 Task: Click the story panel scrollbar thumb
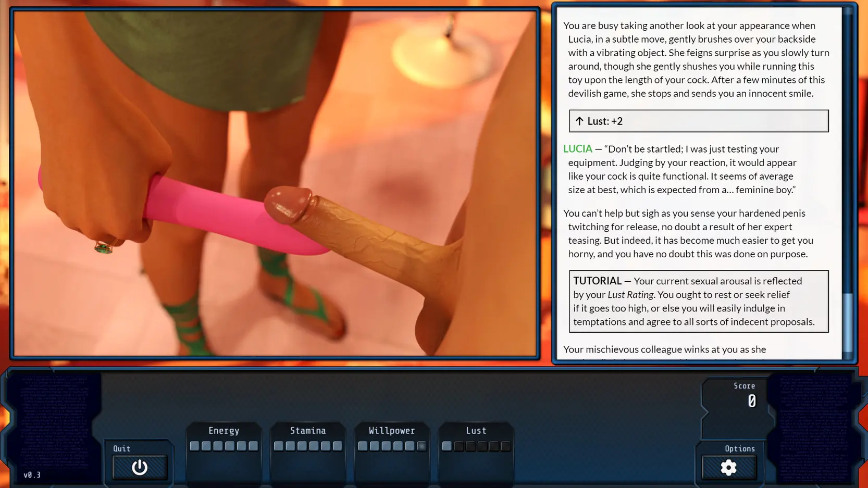(848, 323)
